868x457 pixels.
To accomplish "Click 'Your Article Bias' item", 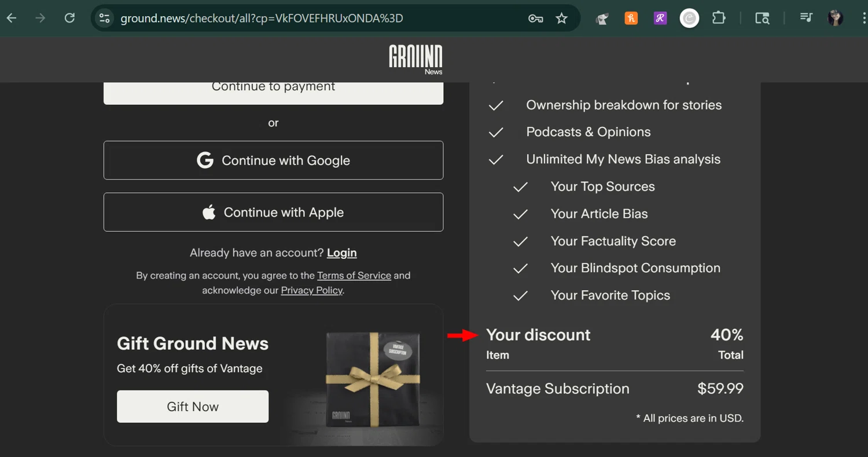I will coord(599,214).
